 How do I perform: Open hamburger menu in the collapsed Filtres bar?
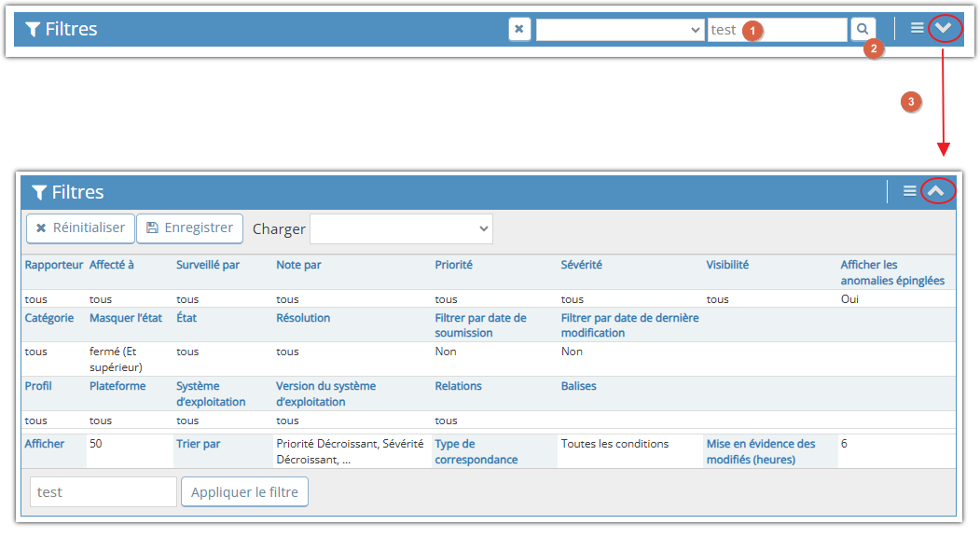pos(918,29)
